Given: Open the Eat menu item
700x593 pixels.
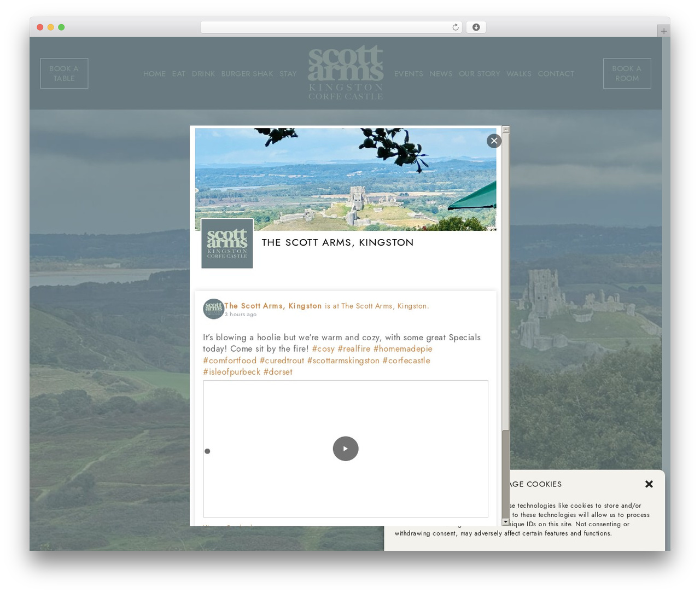Looking at the screenshot, I should 179,74.
